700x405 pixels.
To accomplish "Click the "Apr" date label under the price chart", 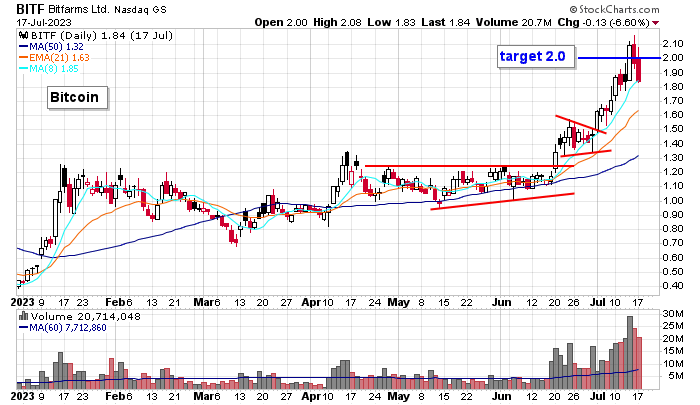I will tap(311, 302).
